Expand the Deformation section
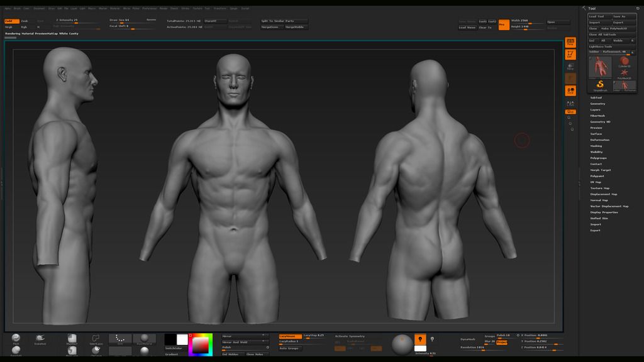Viewport: 644px width, 362px height. pos(599,140)
